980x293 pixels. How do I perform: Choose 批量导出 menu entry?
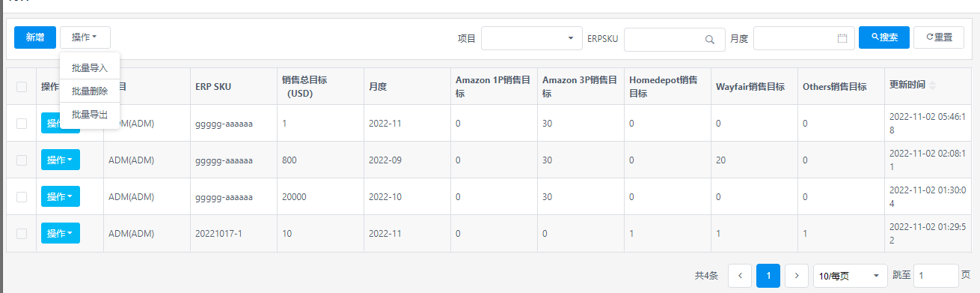[90, 115]
